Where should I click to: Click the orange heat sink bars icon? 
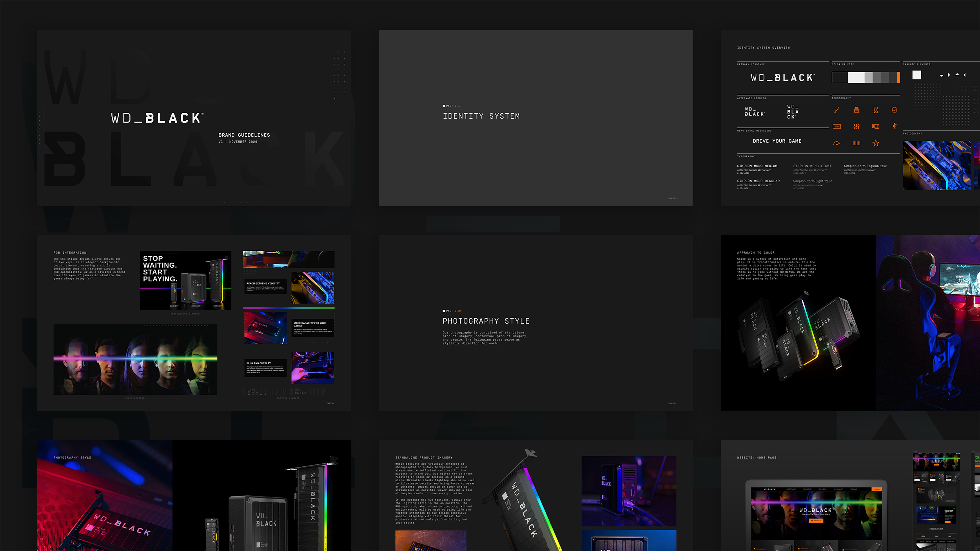click(x=856, y=143)
